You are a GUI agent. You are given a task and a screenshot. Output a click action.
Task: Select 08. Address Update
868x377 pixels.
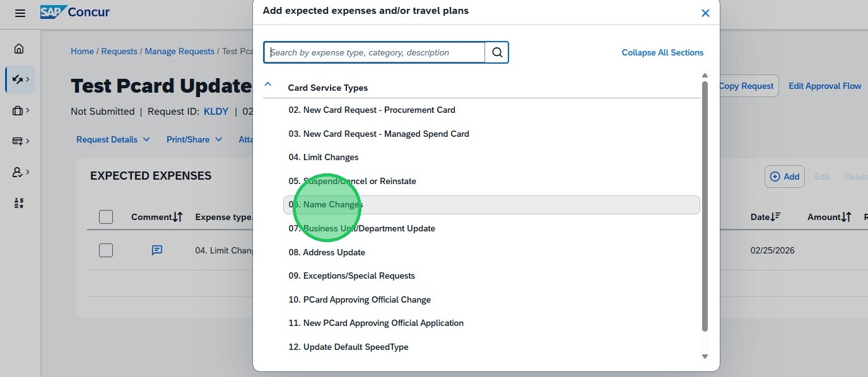tap(327, 252)
